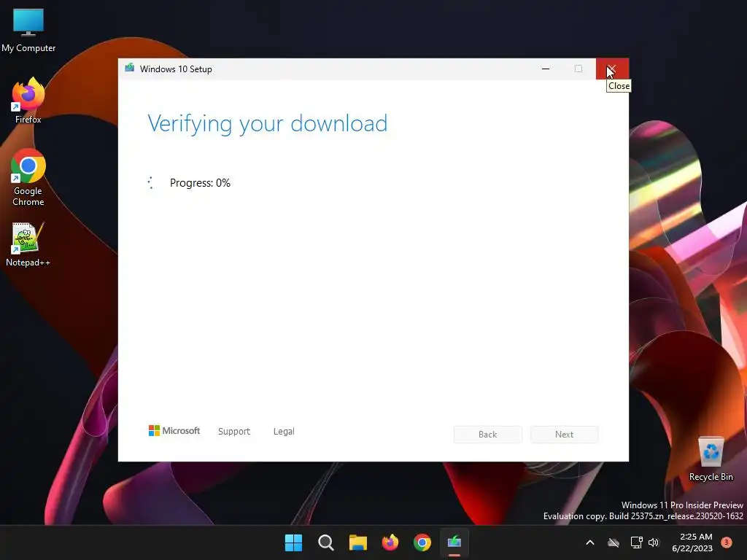Image resolution: width=747 pixels, height=560 pixels.
Task: Click the Verifying your download heading
Action: click(x=268, y=124)
